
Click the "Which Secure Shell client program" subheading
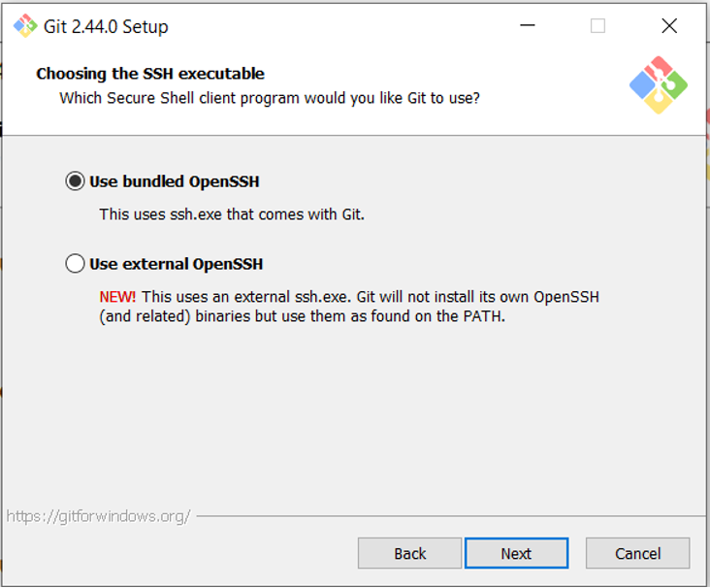click(270, 98)
